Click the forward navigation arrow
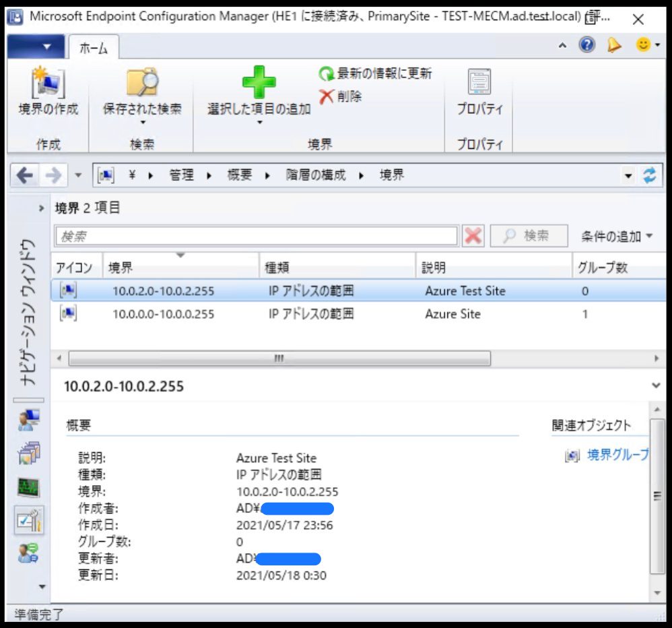Viewport: 672px width, 628px height. [53, 175]
